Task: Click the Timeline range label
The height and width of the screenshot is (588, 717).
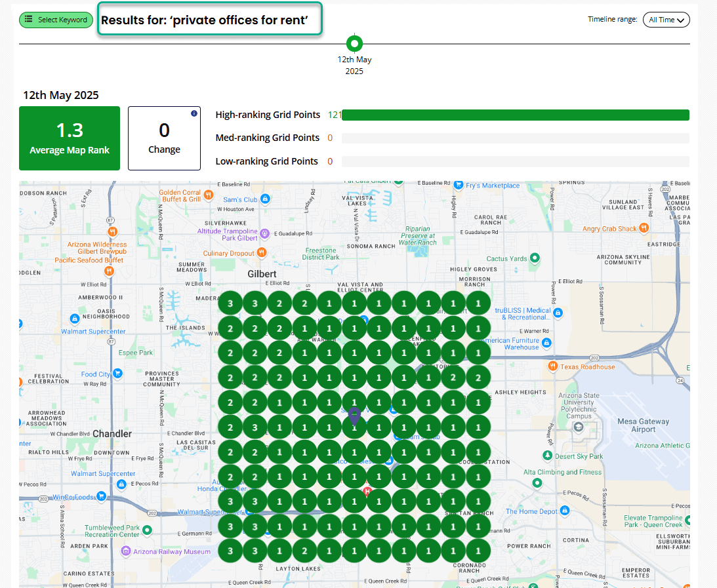Action: pyautogui.click(x=612, y=19)
